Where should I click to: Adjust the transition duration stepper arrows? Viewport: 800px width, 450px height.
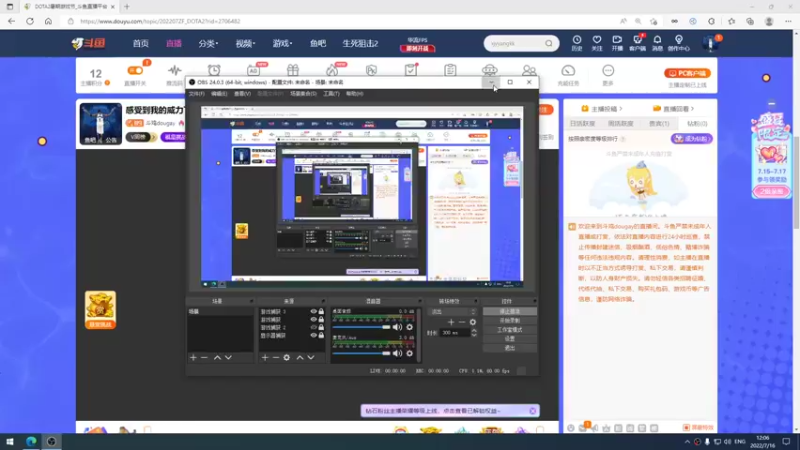tap(474, 333)
